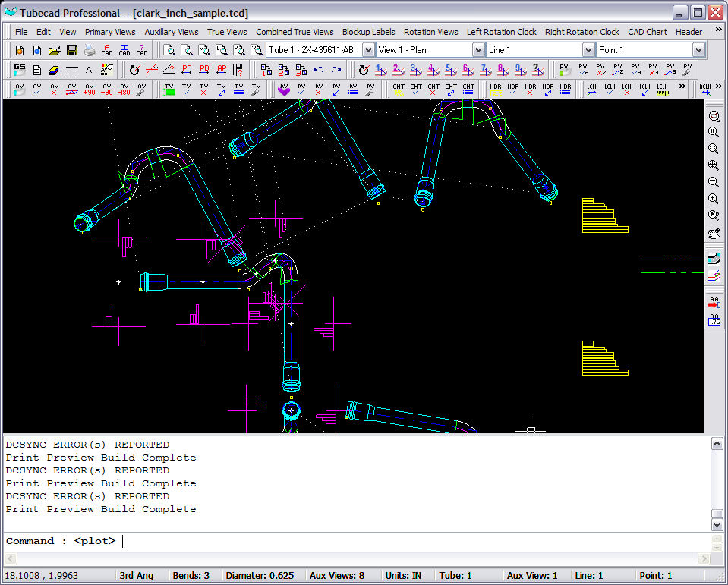Viewport: 728px width, 585px height.
Task: Select bend number 5 icon
Action: (x=450, y=70)
